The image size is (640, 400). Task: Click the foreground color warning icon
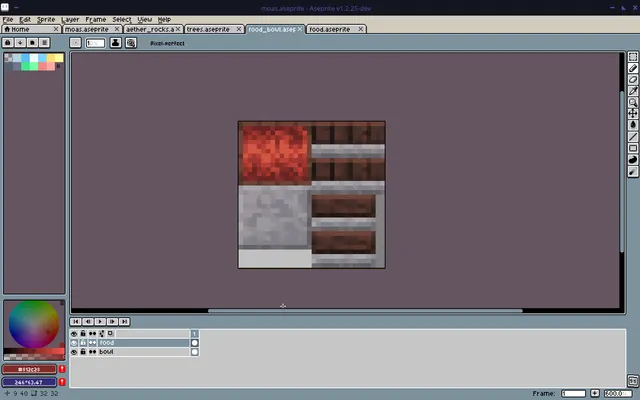[x=62, y=369]
